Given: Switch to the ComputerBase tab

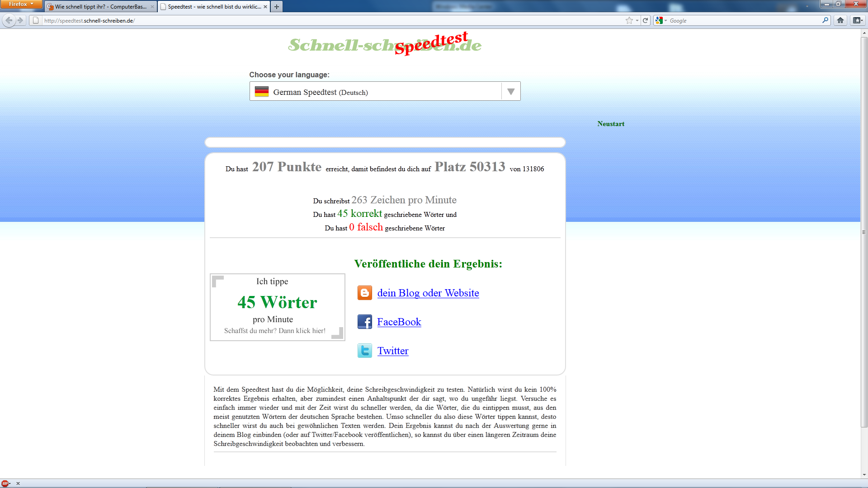Looking at the screenshot, I should click(x=100, y=7).
